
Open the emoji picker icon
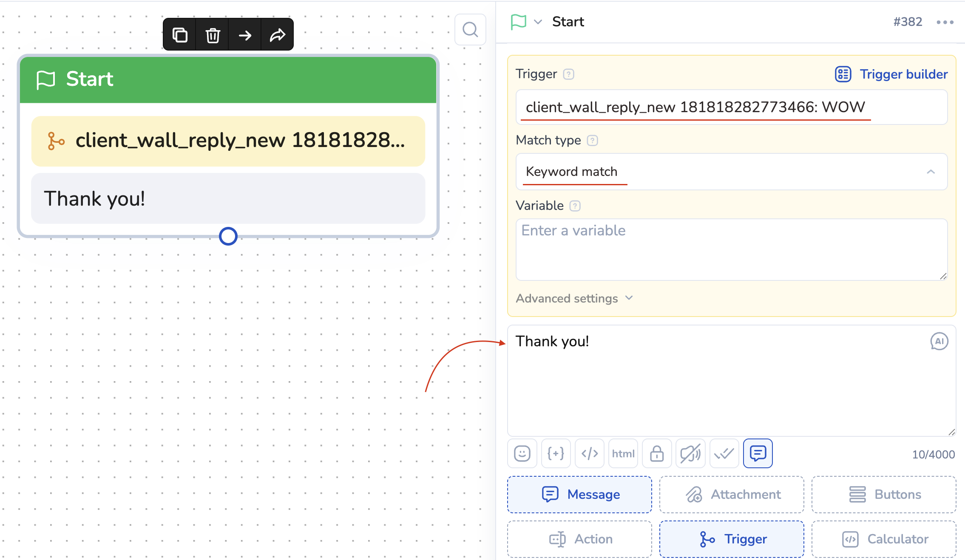522,453
